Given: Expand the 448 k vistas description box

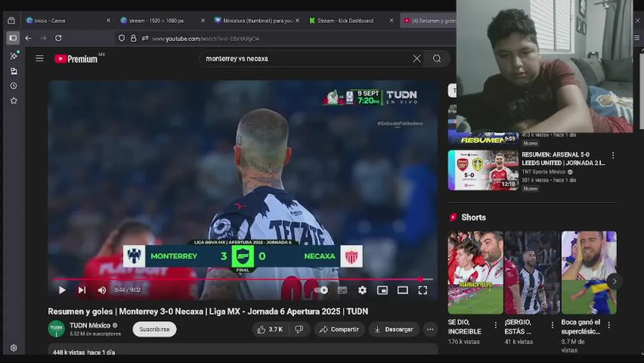Looking at the screenshot, I should coord(243,350).
